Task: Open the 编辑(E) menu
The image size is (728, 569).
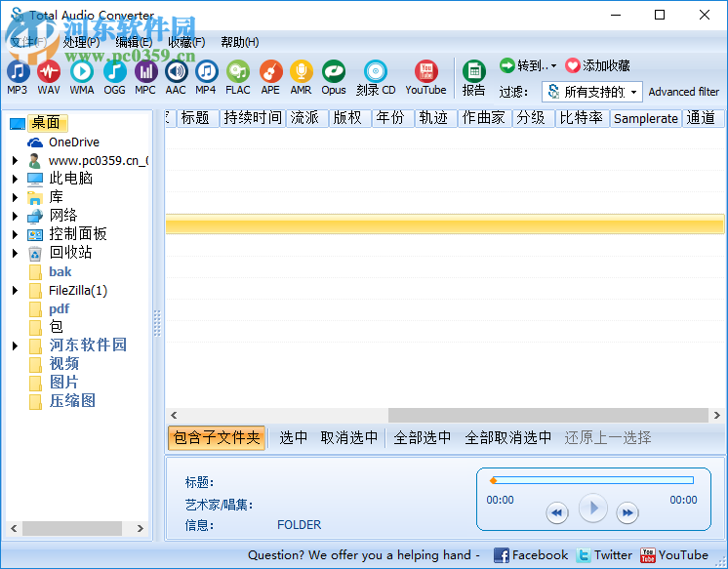Action: 134,42
